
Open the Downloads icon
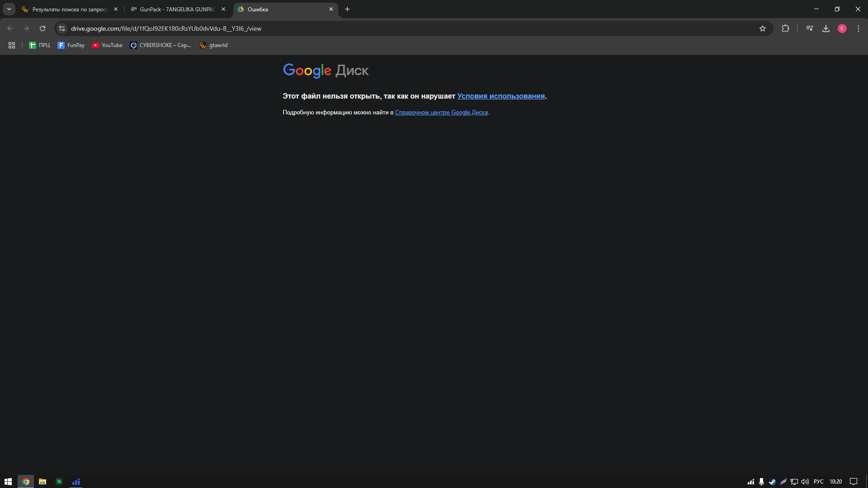pos(826,28)
